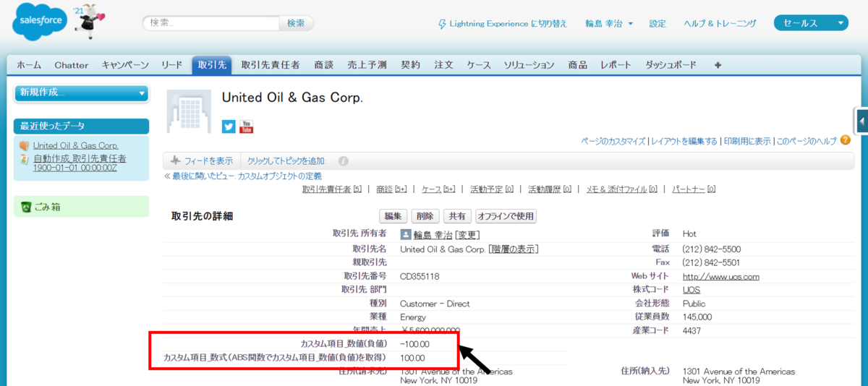The image size is (868, 386).
Task: Go to the 商談 tab
Action: pyautogui.click(x=324, y=65)
